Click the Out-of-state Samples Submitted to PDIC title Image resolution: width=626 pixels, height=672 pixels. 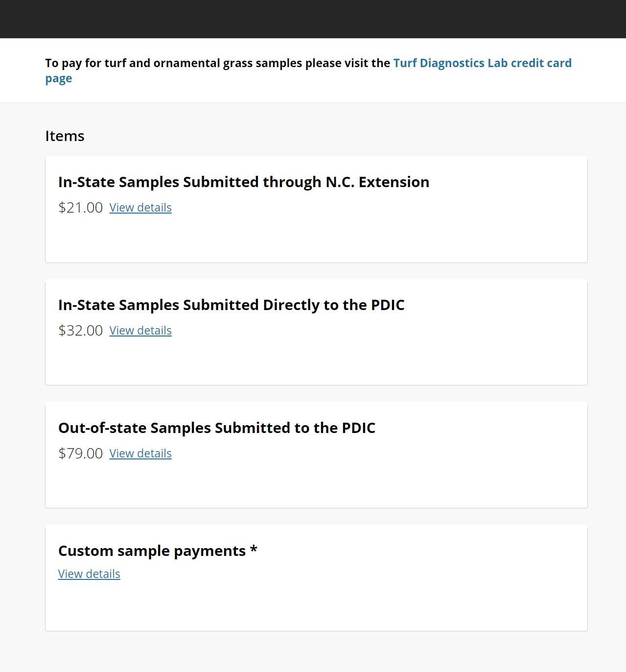click(216, 428)
